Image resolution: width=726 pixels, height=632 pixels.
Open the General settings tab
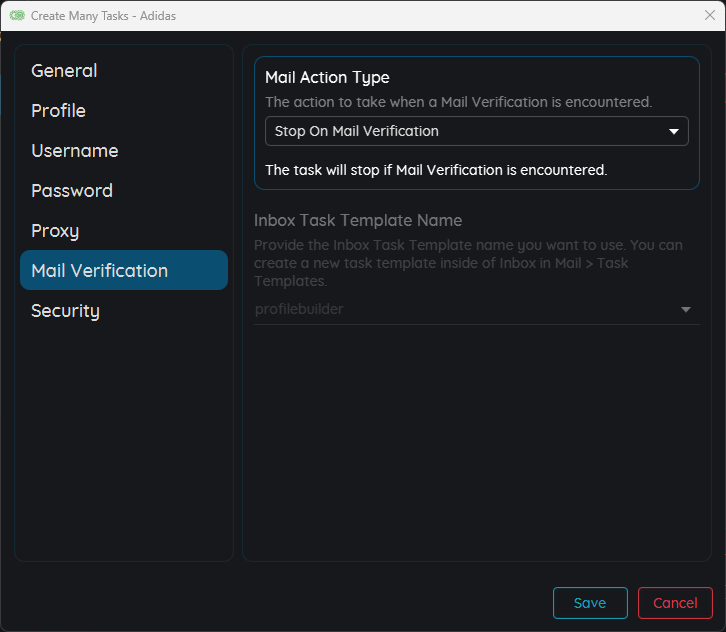(64, 71)
